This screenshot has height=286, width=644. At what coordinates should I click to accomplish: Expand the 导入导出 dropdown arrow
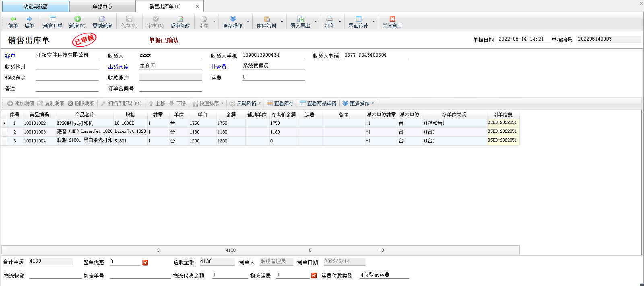point(316,22)
